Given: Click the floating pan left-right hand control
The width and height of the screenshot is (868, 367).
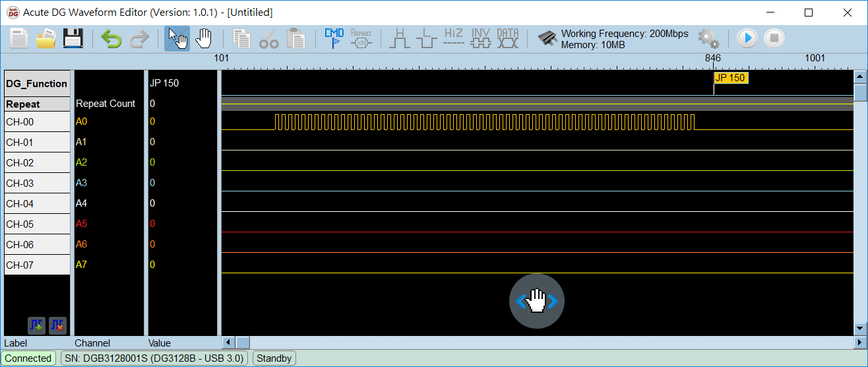Looking at the screenshot, I should coord(537,301).
